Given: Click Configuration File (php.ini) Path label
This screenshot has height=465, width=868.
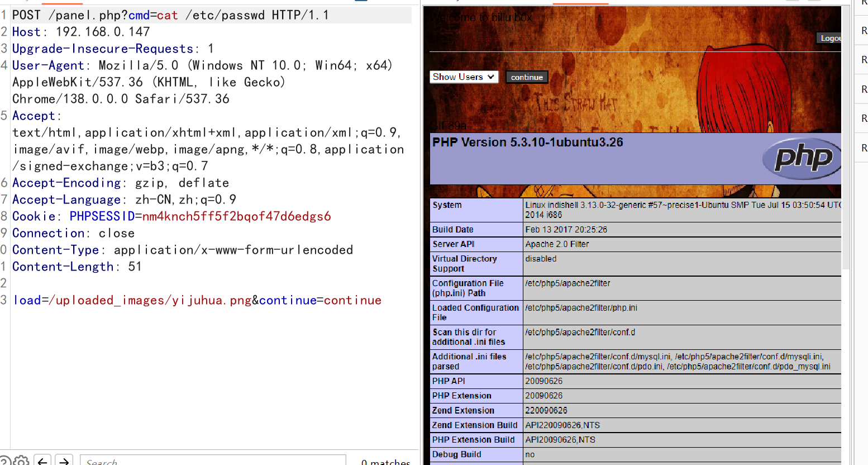Looking at the screenshot, I should [468, 288].
